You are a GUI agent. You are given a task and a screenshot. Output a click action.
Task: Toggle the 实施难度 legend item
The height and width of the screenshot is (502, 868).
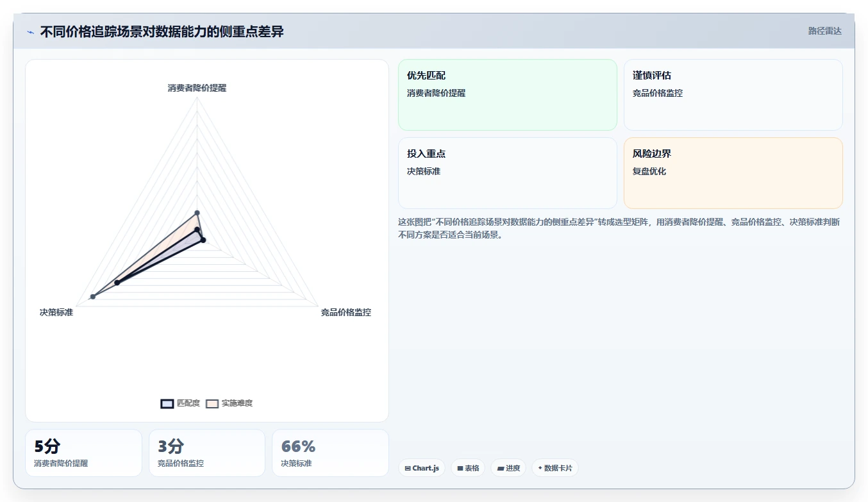(229, 403)
